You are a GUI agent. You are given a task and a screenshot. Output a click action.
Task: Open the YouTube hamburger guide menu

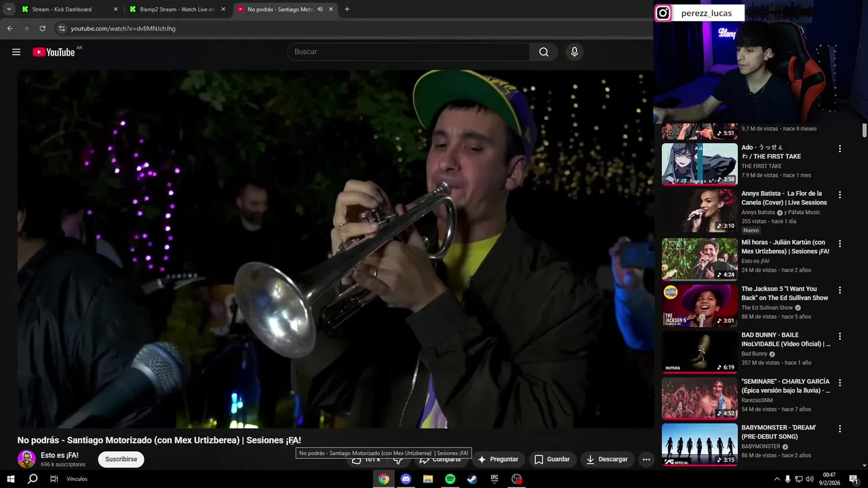point(16,52)
